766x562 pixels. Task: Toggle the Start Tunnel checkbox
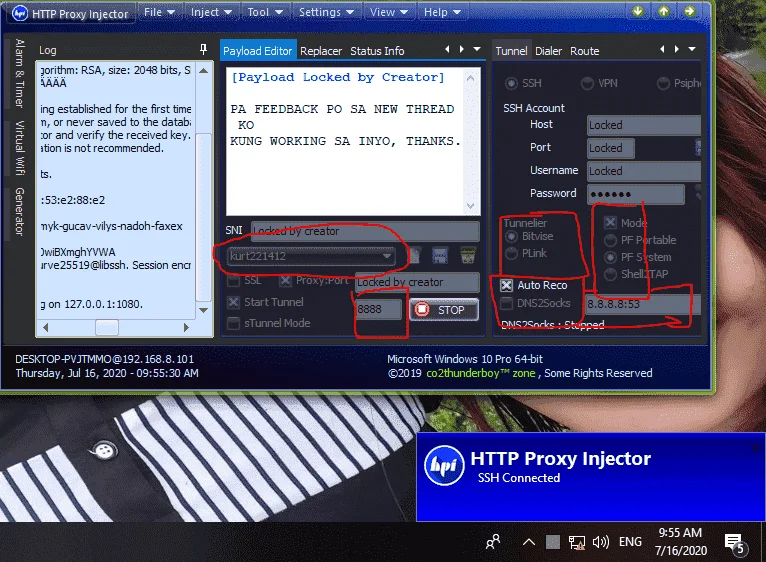(x=234, y=303)
